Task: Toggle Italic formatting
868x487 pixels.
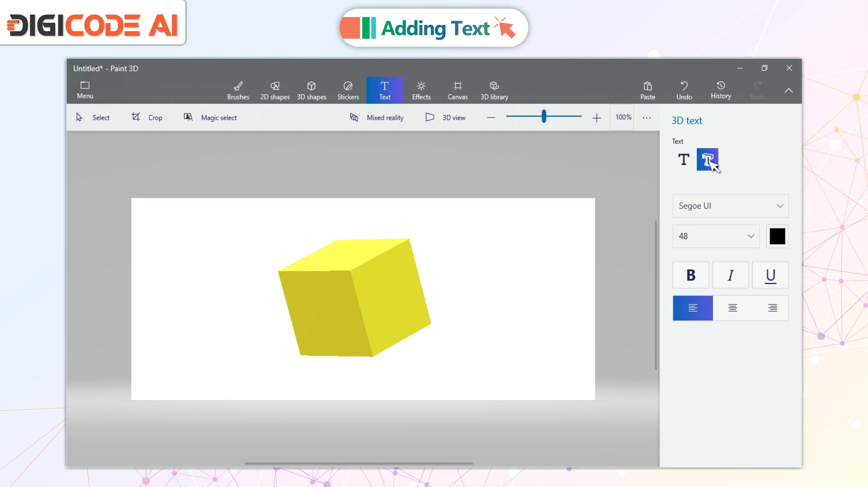Action: (731, 275)
